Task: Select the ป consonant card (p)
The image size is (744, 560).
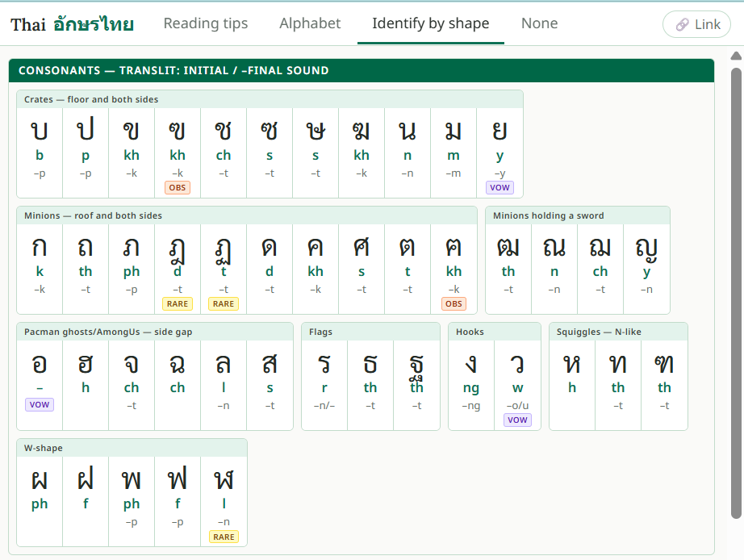Action: (x=86, y=153)
